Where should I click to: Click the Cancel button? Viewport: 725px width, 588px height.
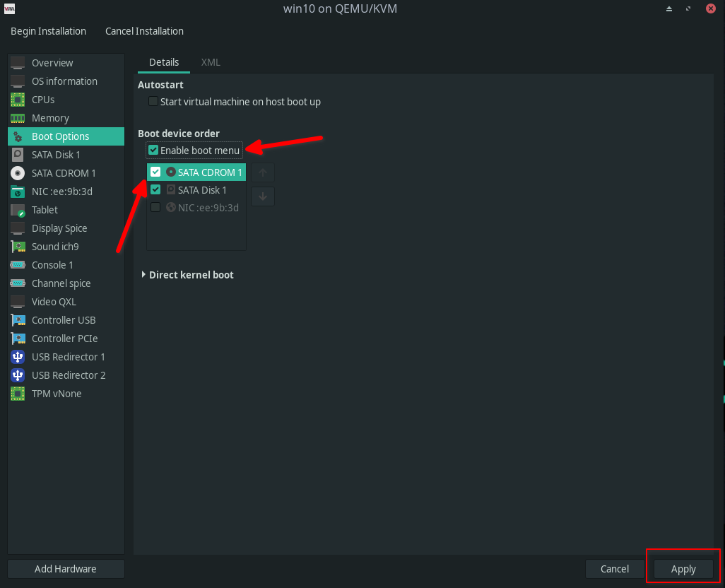[615, 569]
